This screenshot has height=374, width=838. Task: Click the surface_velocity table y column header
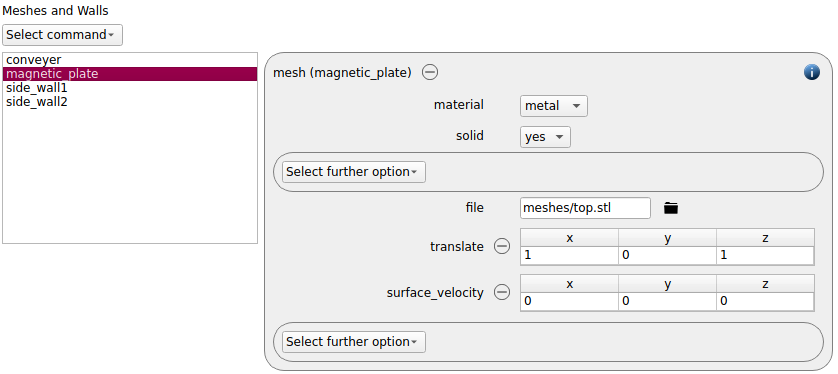click(x=668, y=284)
